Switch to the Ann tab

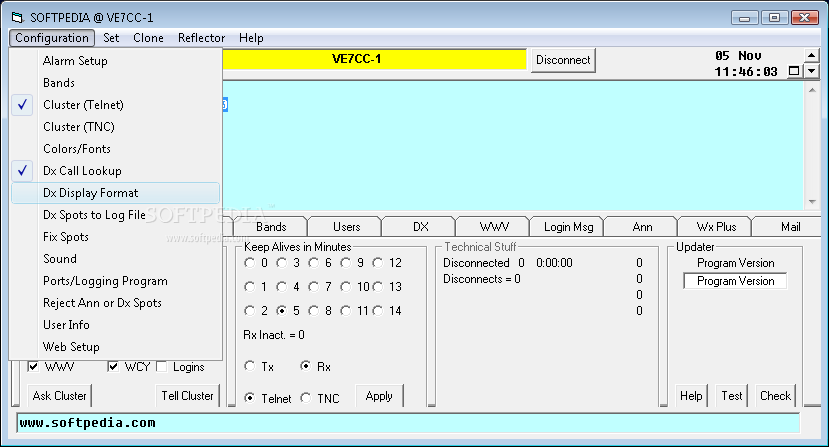(642, 227)
